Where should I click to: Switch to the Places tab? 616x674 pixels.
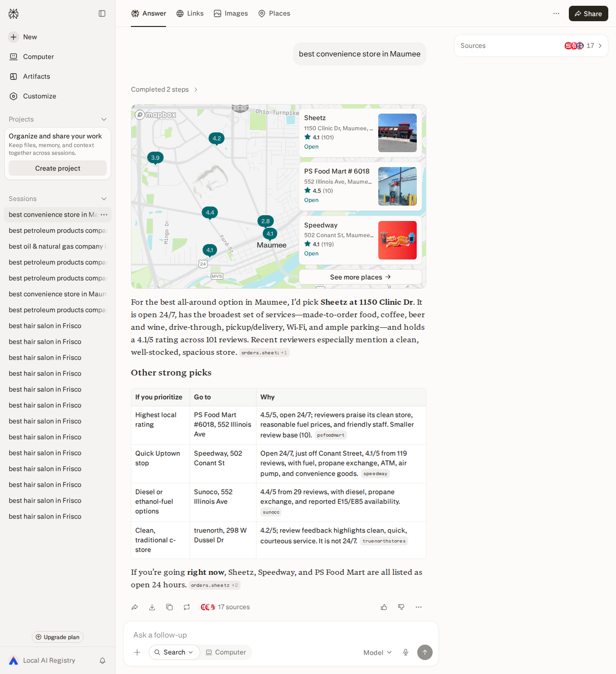[x=274, y=13]
